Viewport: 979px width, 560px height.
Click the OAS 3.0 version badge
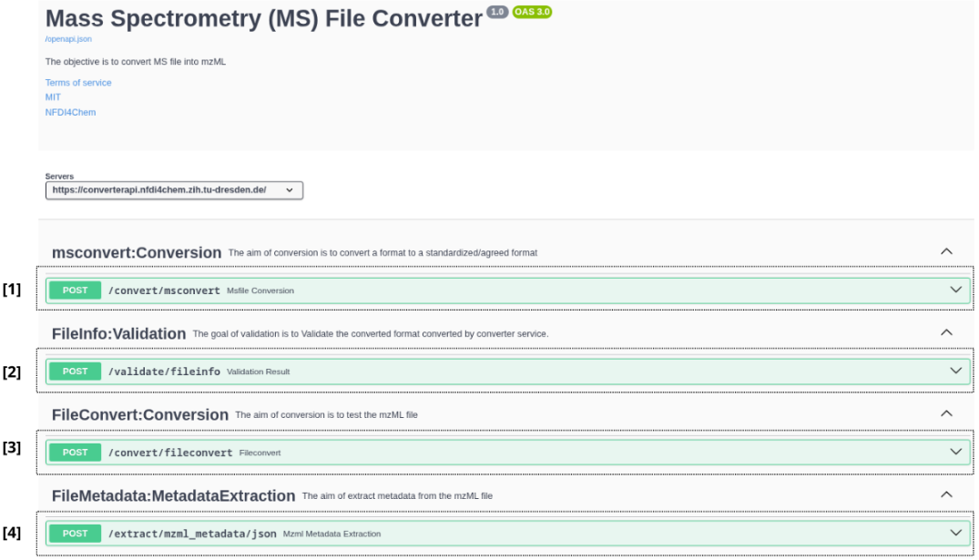coord(532,12)
